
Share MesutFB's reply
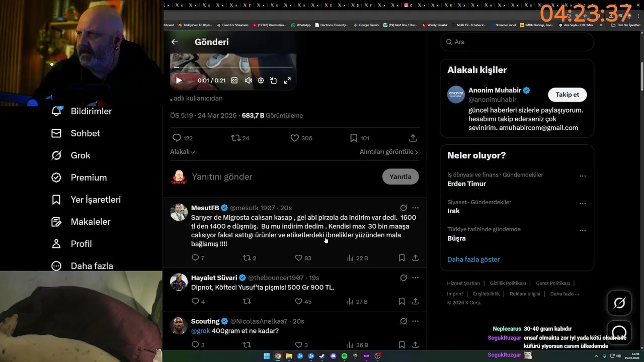pos(415,258)
